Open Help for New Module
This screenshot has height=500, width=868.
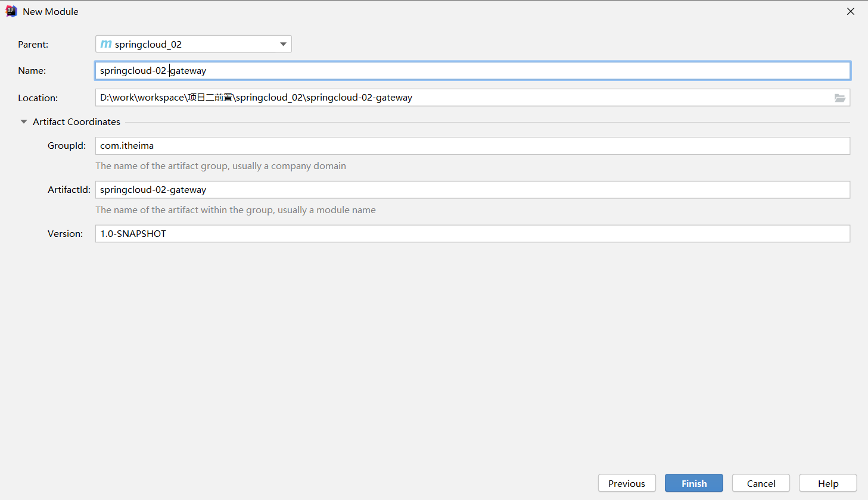(828, 483)
